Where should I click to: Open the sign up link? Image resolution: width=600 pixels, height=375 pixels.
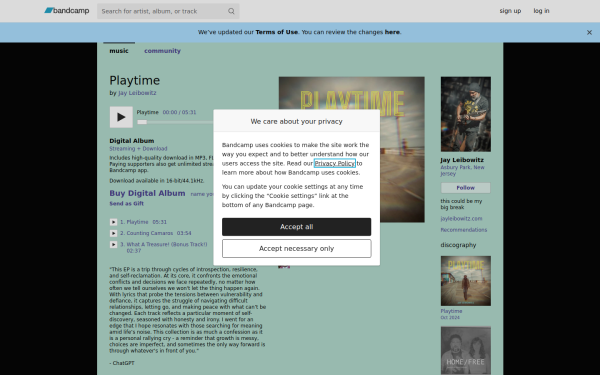coord(510,11)
